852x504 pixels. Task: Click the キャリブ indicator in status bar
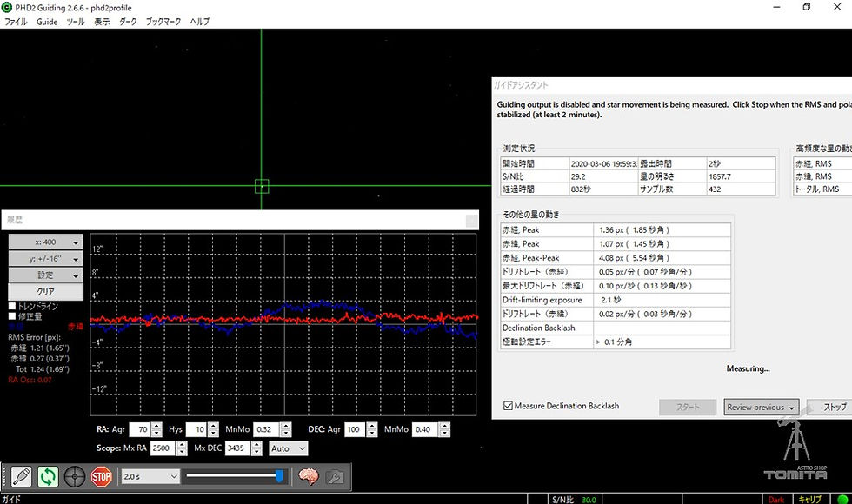tap(809, 500)
